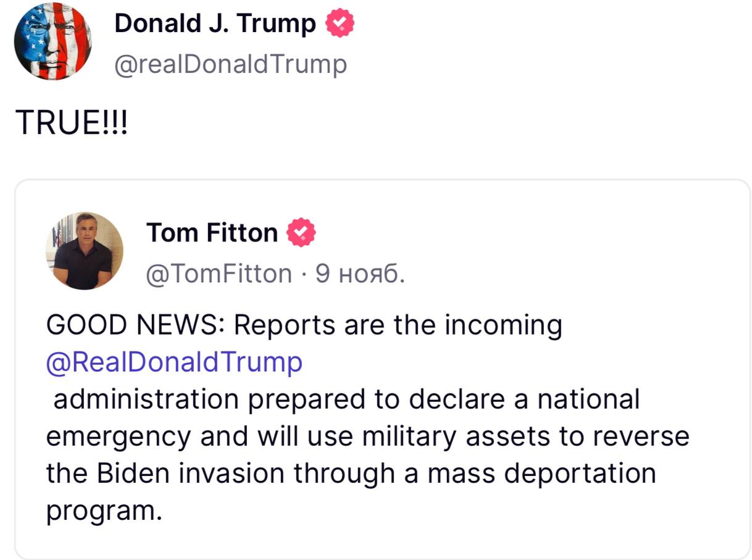Screen dimensions: 752x560
Task: Click the Donald J. Trump display name
Action: pos(215,25)
